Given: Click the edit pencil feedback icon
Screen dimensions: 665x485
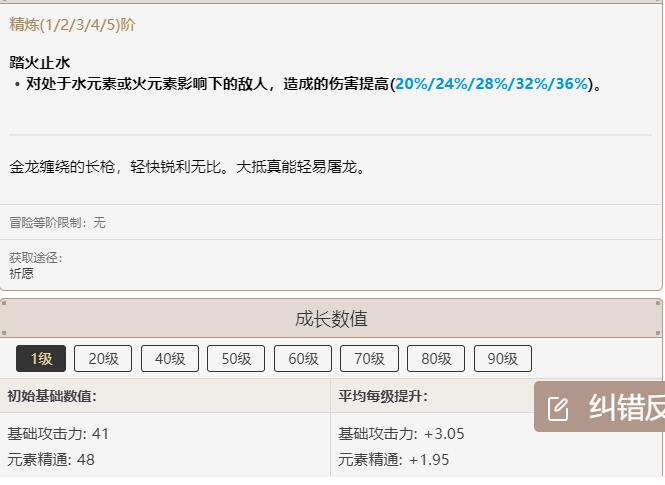Looking at the screenshot, I should point(557,409).
